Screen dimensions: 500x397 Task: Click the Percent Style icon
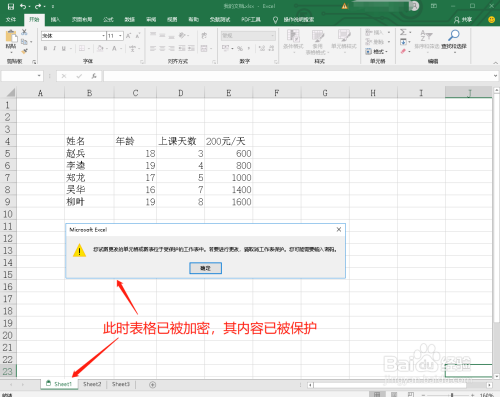click(x=240, y=49)
